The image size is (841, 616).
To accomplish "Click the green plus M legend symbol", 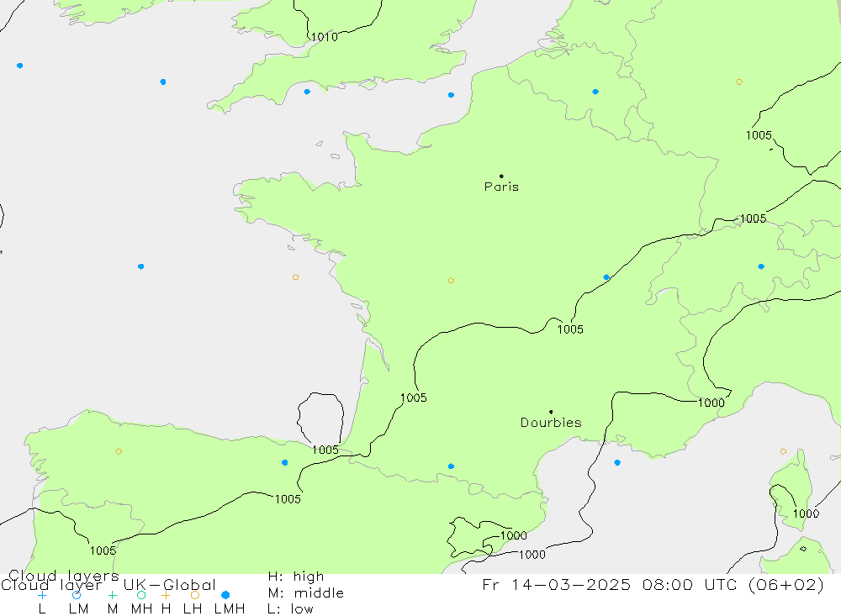I will (112, 595).
